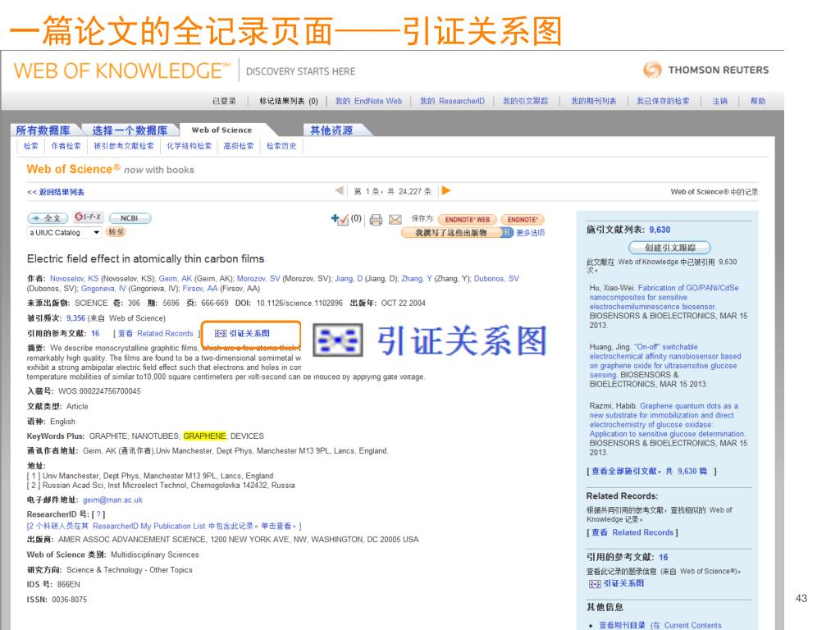
Task: Open email geim@man.ac.uk link
Action: click(112, 500)
